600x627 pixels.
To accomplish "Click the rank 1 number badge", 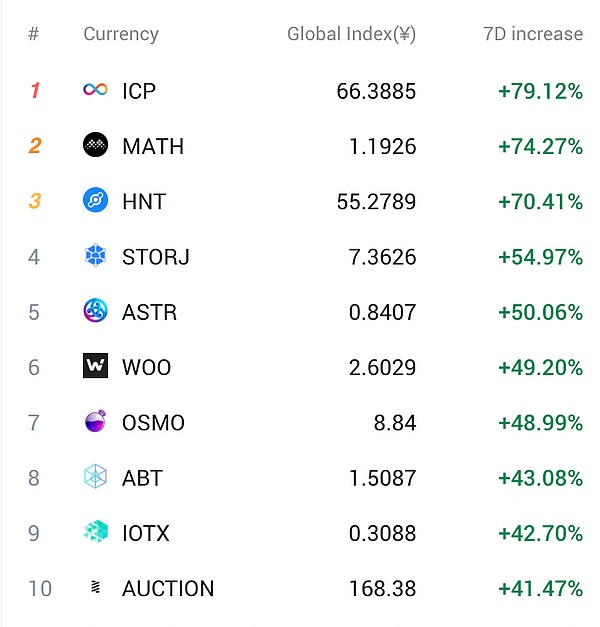I will pyautogui.click(x=35, y=91).
